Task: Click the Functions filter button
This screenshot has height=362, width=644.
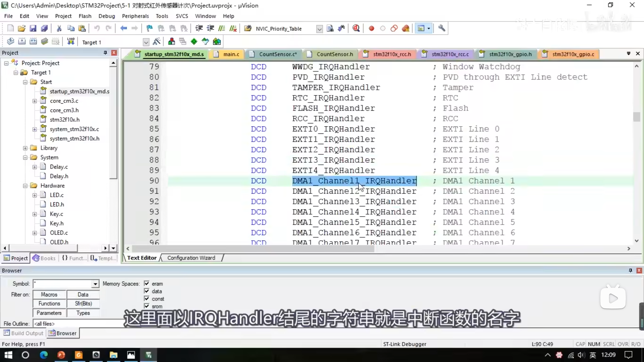Action: click(49, 304)
